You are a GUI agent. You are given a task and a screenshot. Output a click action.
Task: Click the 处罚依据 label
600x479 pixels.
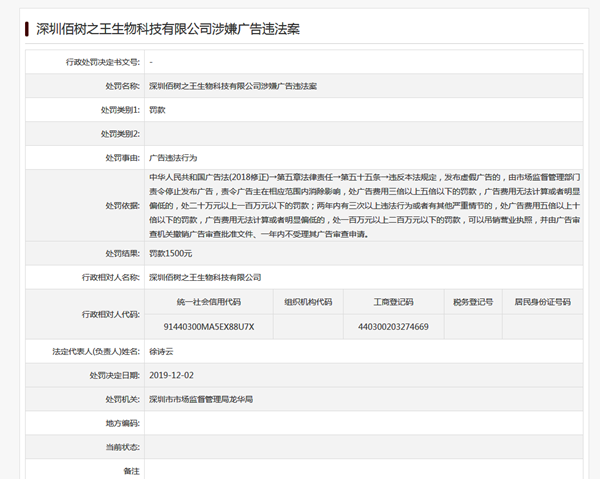[122, 205]
